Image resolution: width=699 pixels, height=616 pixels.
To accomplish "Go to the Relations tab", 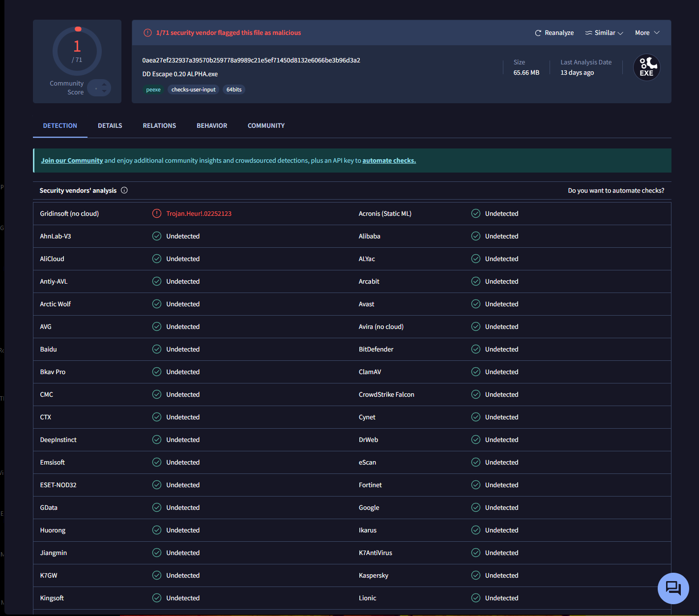I will [159, 126].
